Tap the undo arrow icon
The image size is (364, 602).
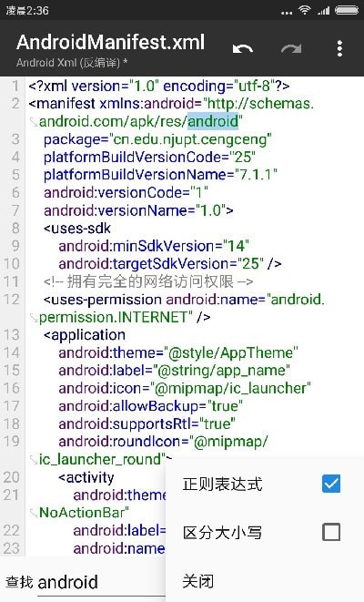(x=242, y=49)
